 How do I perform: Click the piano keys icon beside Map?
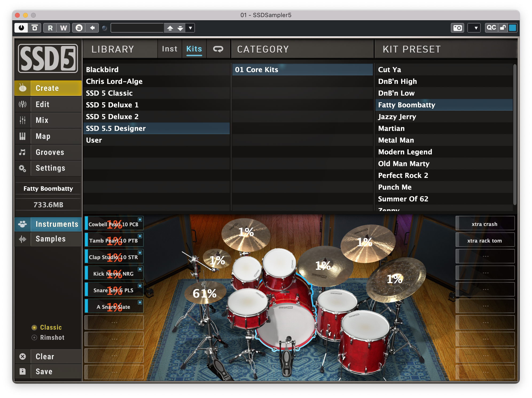(x=22, y=136)
